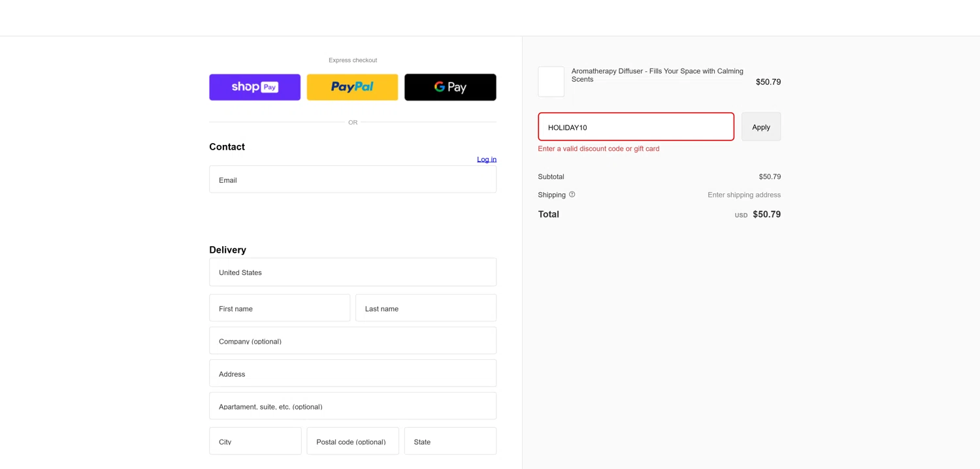This screenshot has height=469, width=980.
Task: Select the City input field
Action: pyautogui.click(x=255, y=442)
